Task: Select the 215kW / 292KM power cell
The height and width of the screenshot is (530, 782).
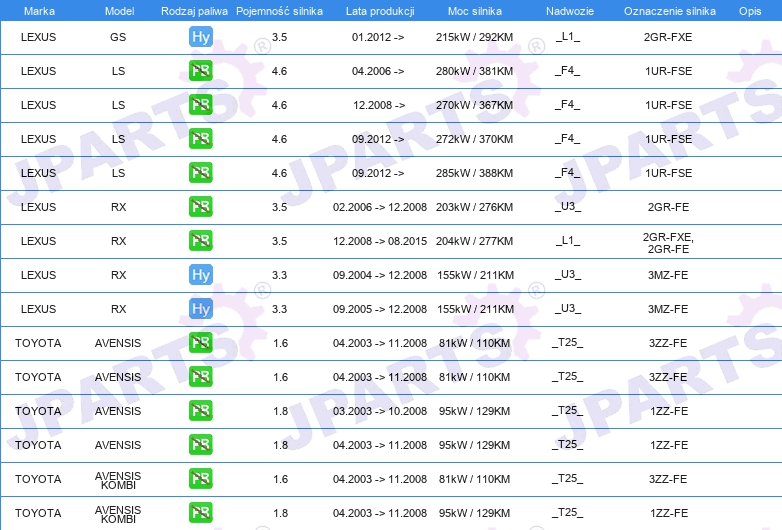Action: [474, 37]
